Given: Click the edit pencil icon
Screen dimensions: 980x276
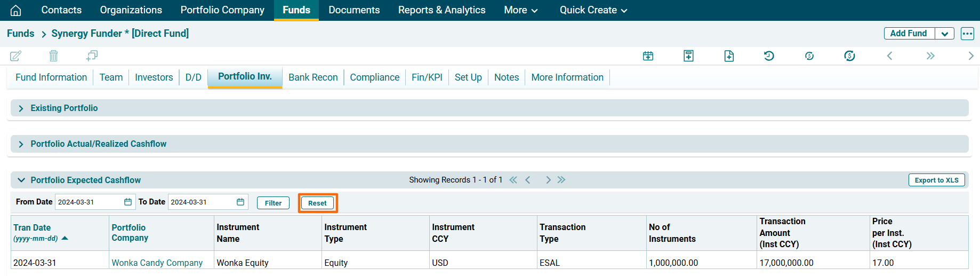Looking at the screenshot, I should tap(16, 56).
